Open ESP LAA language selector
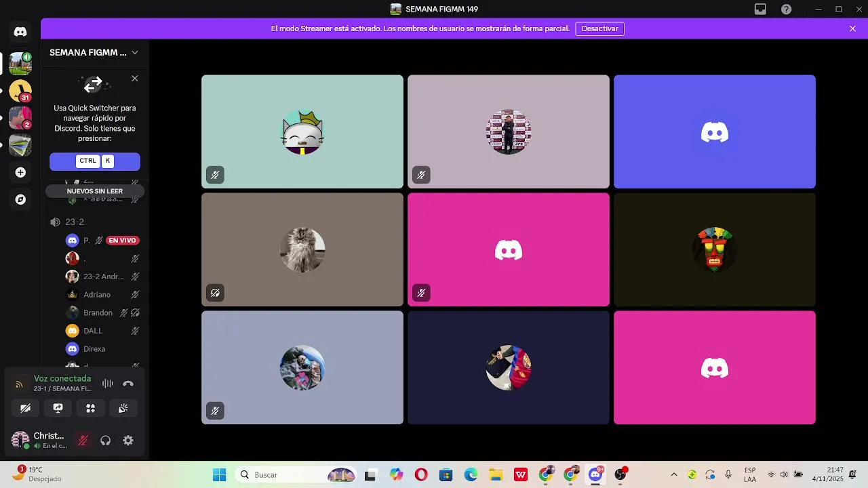Image resolution: width=868 pixels, height=488 pixels. coord(750,474)
